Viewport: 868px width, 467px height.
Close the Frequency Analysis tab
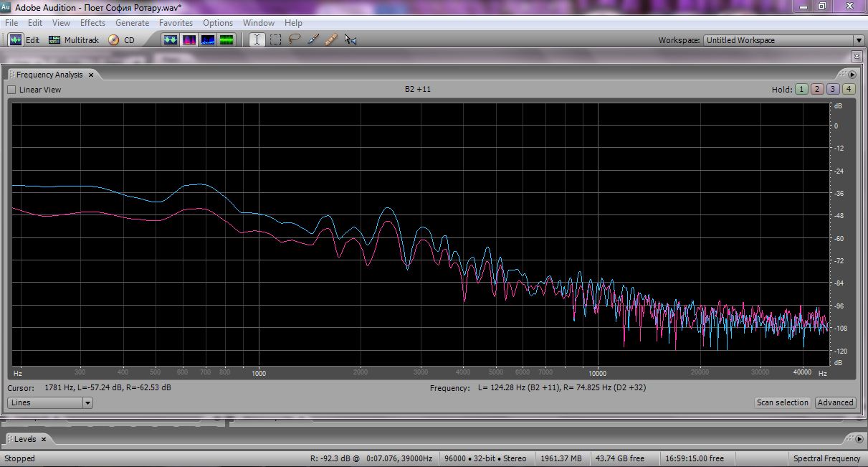click(91, 75)
